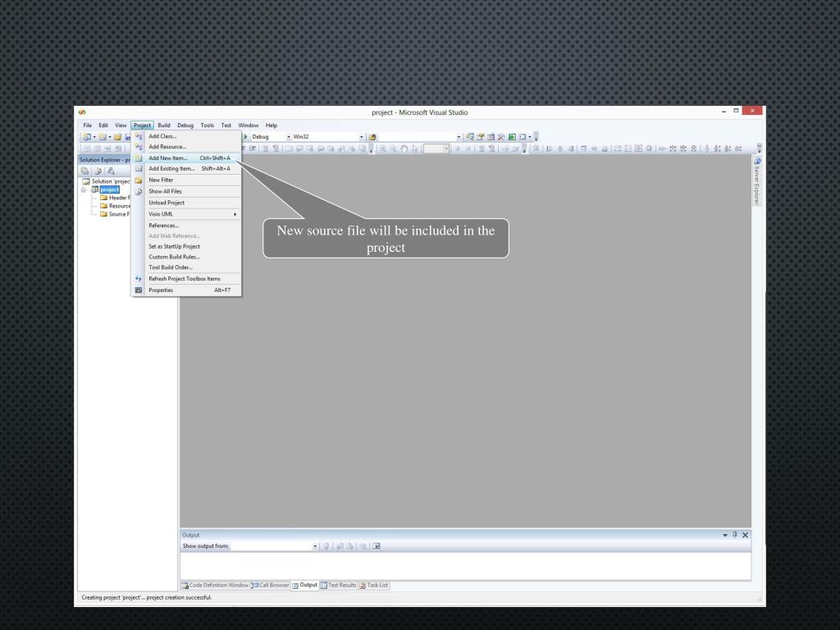The height and width of the screenshot is (630, 840).
Task: Switch to the Test Results tab
Action: (338, 586)
